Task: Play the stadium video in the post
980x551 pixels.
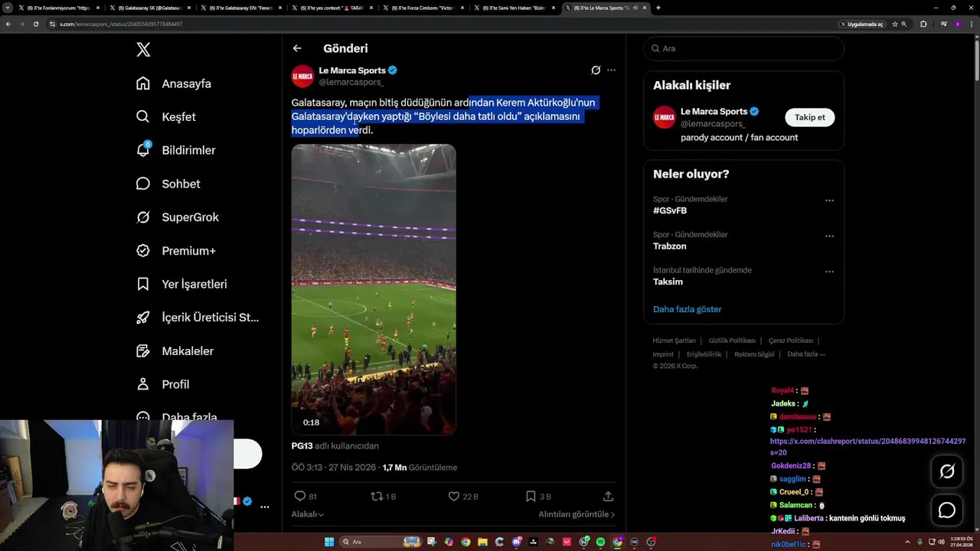Action: pyautogui.click(x=374, y=289)
